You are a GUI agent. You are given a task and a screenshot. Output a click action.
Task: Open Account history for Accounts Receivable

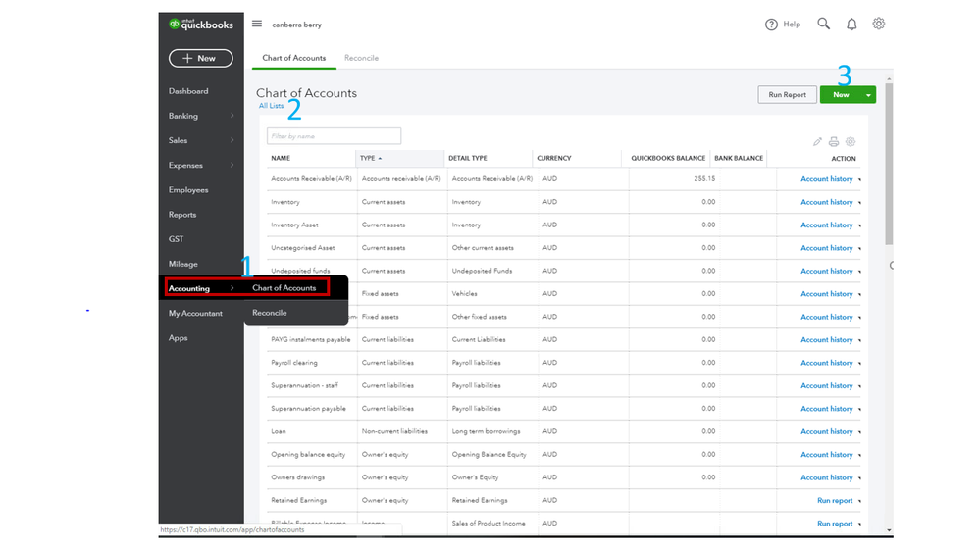(827, 179)
